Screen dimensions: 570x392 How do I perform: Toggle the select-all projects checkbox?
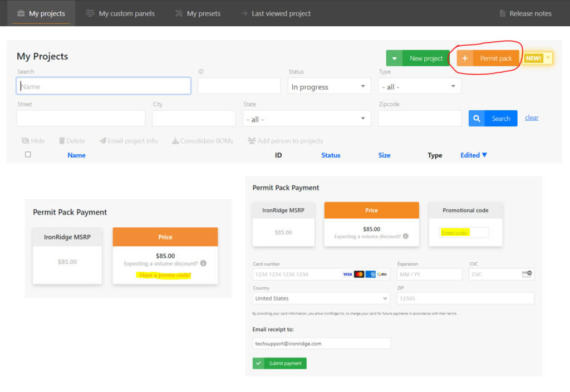(28, 155)
